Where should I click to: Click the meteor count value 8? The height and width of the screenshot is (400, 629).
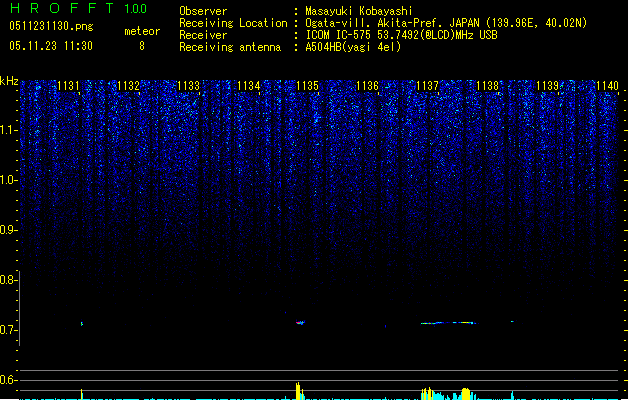(x=142, y=46)
